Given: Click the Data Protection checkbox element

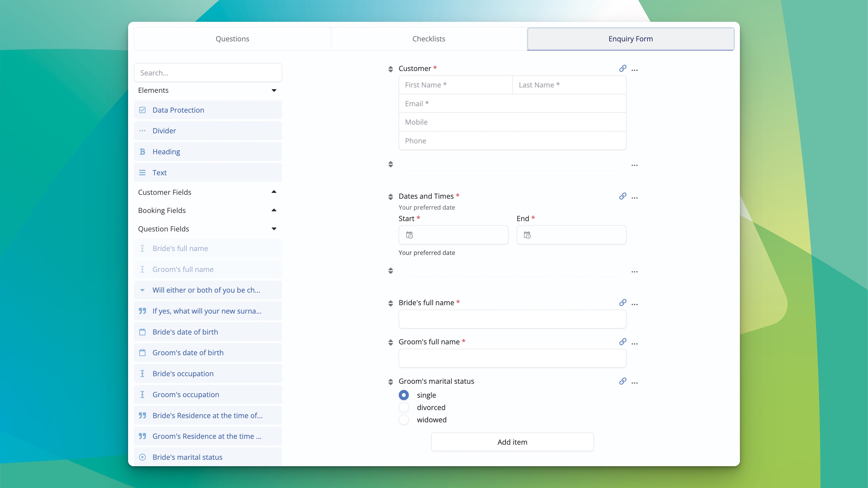Looking at the screenshot, I should tap(208, 110).
